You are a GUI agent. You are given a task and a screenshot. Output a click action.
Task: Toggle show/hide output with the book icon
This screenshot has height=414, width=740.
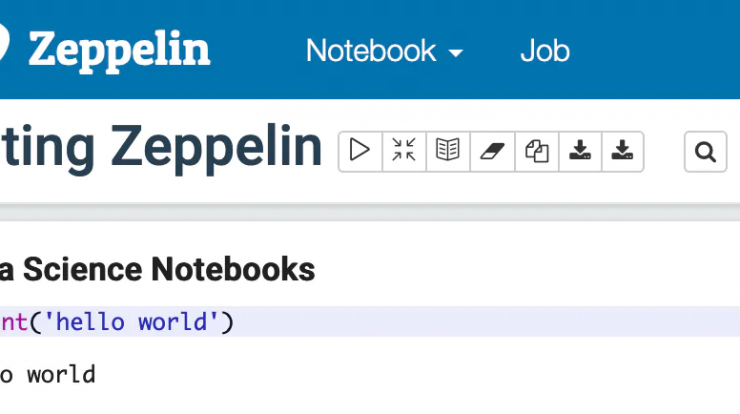(x=448, y=151)
